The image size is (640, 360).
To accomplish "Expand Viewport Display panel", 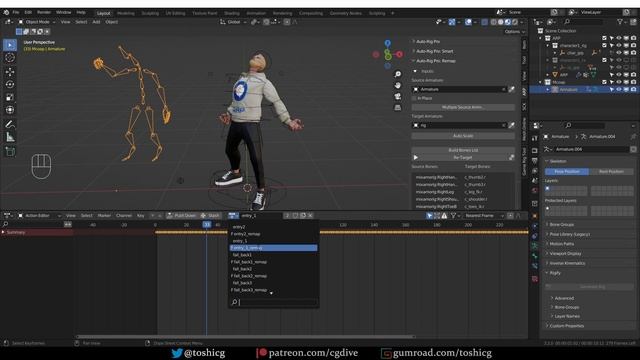I will [x=547, y=253].
